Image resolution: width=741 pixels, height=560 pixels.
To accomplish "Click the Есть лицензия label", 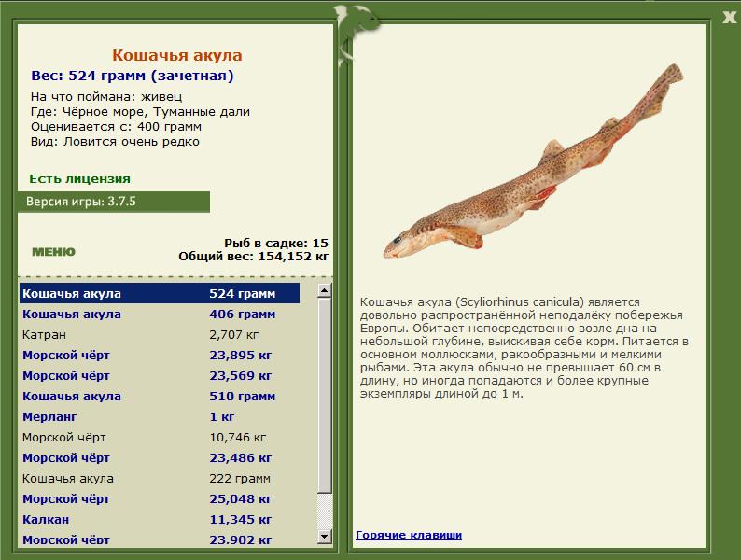I will 80,178.
